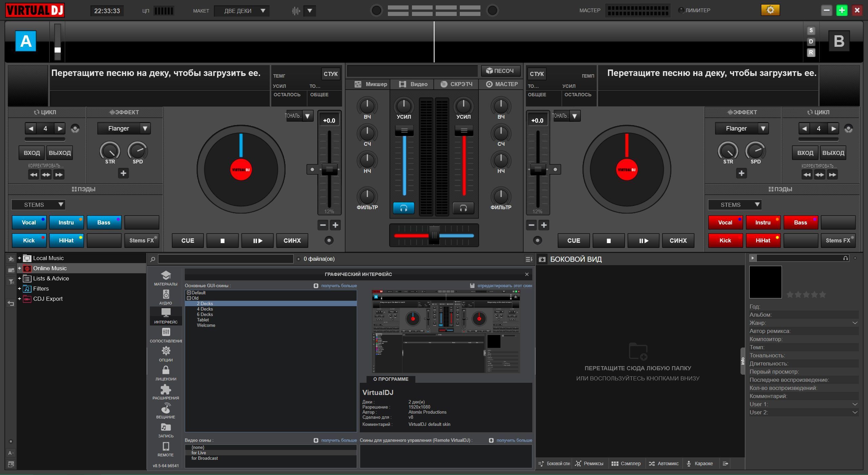Click the ВЫХОД loop-out button on deck B
The height and width of the screenshot is (475, 868).
click(833, 153)
